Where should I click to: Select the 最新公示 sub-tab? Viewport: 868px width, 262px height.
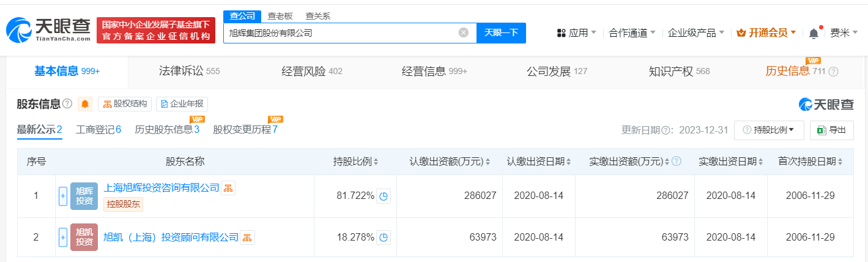click(40, 130)
